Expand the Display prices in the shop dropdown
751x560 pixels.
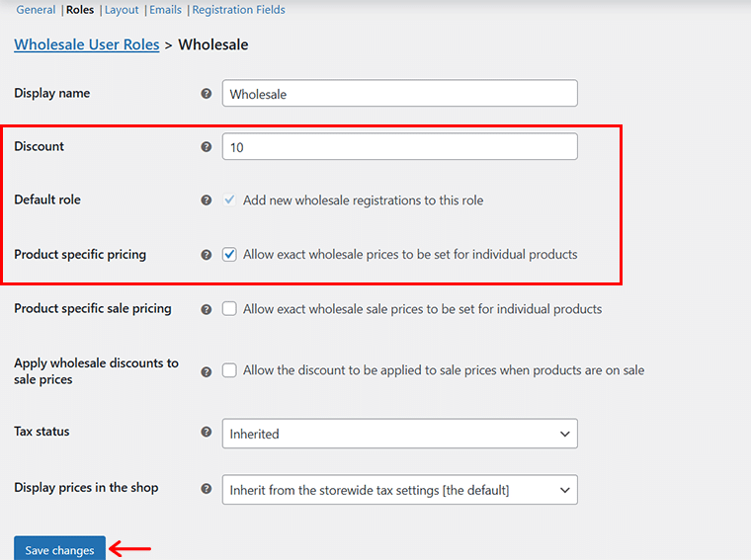pyautogui.click(x=400, y=490)
